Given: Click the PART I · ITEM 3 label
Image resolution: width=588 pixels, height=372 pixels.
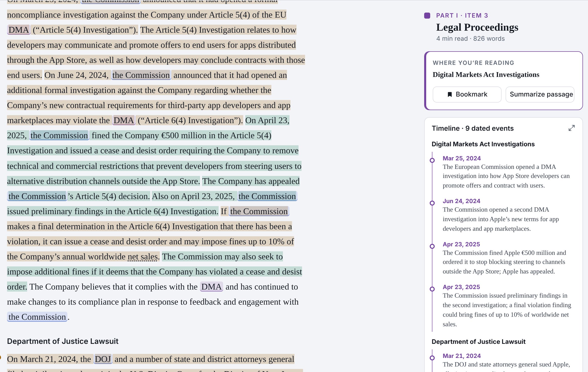Looking at the screenshot, I should pyautogui.click(x=462, y=16).
